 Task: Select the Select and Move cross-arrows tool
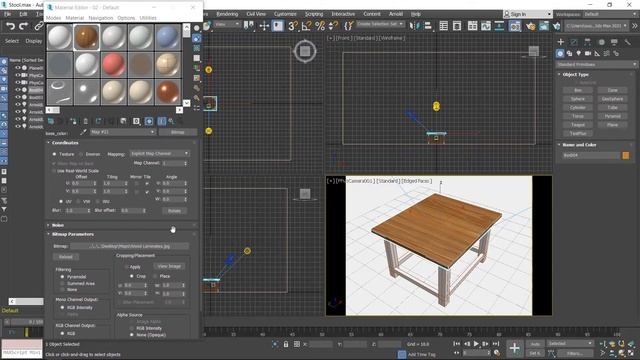coord(264,26)
